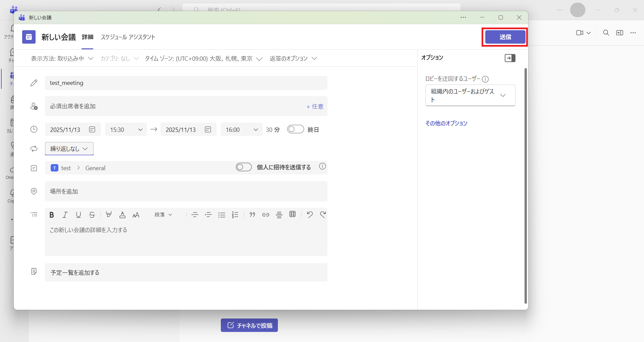The width and height of the screenshot is (644, 342).
Task: Click the Strikethrough text icon
Action: click(x=92, y=215)
